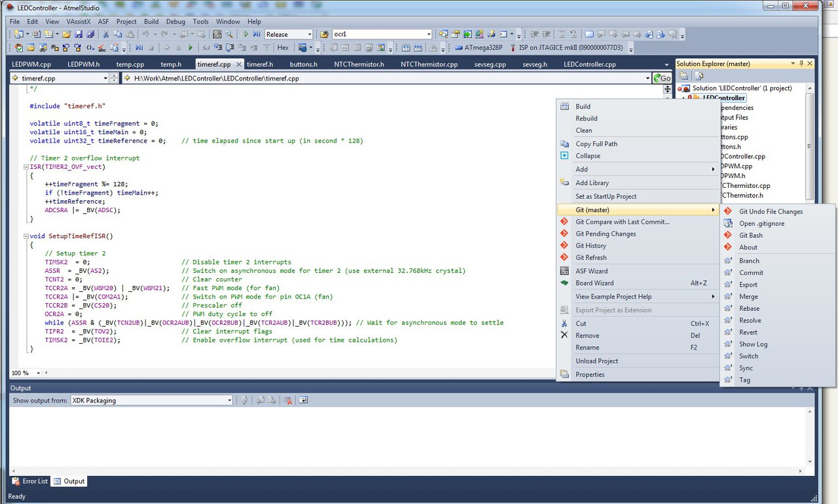Image resolution: width=838 pixels, height=504 pixels.
Task: Close the timeref.cpp tab
Action: [x=239, y=64]
